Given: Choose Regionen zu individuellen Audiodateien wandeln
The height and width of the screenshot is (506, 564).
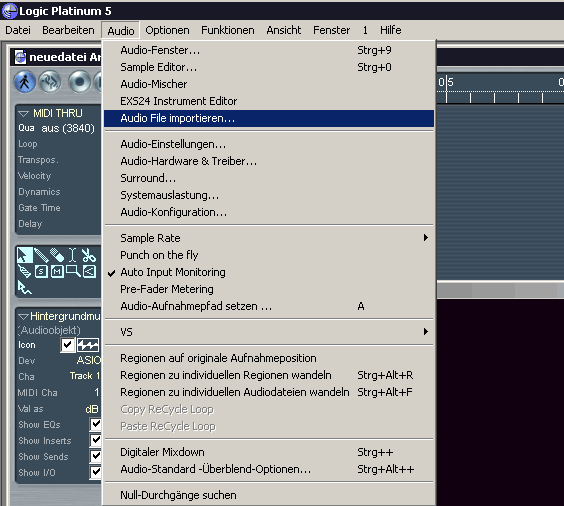Looking at the screenshot, I should point(269,392).
